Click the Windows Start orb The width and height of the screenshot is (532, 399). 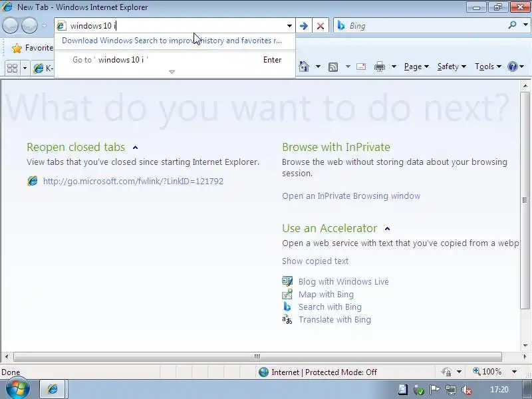[x=18, y=388]
